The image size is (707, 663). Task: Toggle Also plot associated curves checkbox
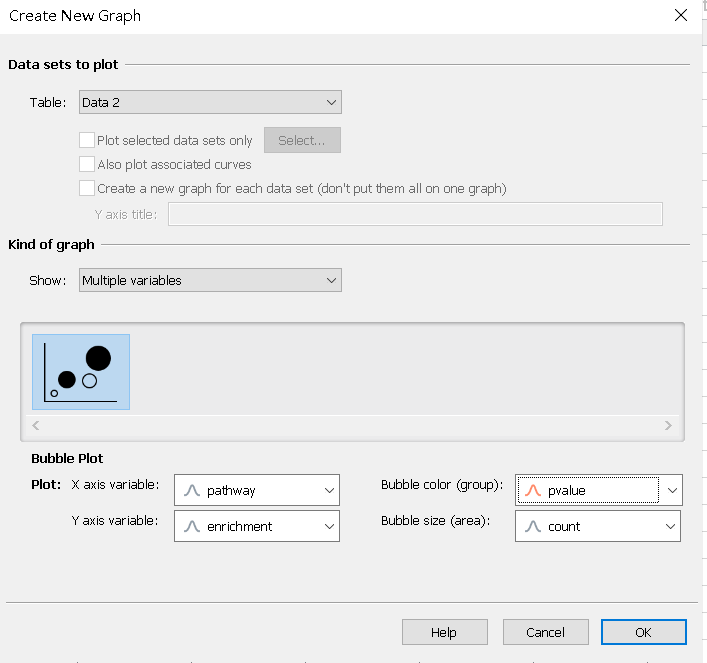pos(87,164)
